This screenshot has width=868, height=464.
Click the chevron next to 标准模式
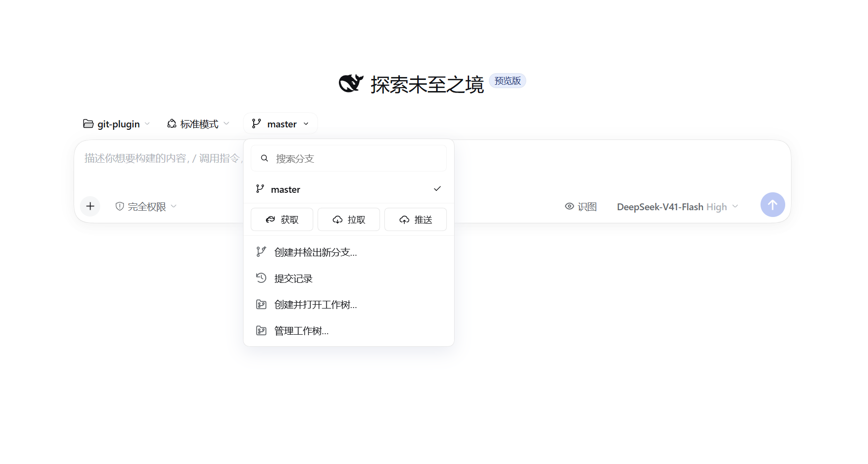pos(226,124)
